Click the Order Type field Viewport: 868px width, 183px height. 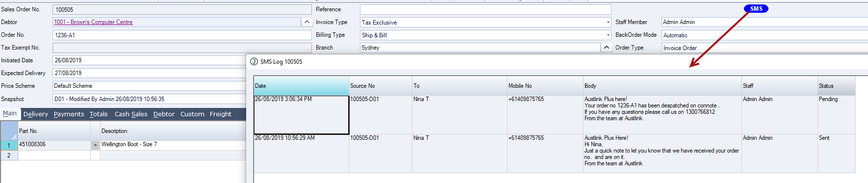point(765,48)
